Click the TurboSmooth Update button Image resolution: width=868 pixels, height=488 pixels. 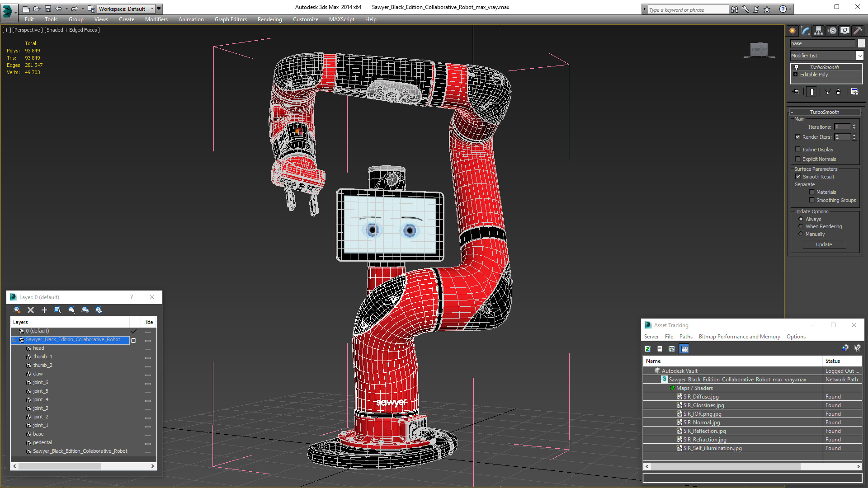[x=824, y=244]
